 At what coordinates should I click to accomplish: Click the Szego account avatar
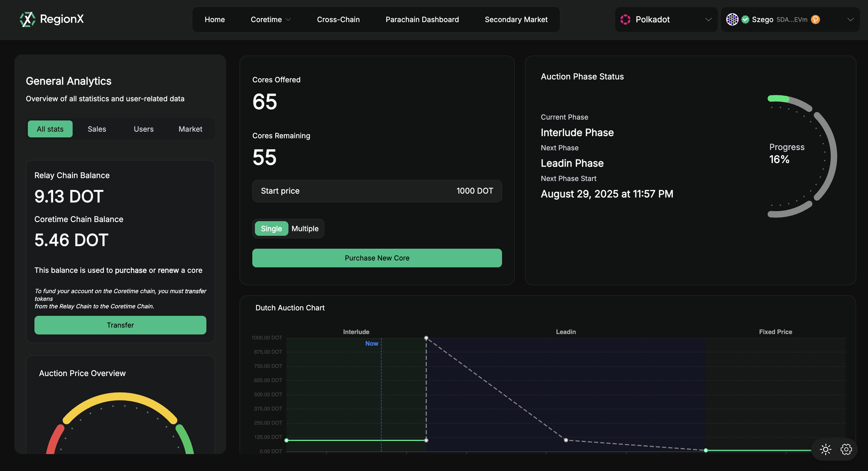(x=732, y=19)
